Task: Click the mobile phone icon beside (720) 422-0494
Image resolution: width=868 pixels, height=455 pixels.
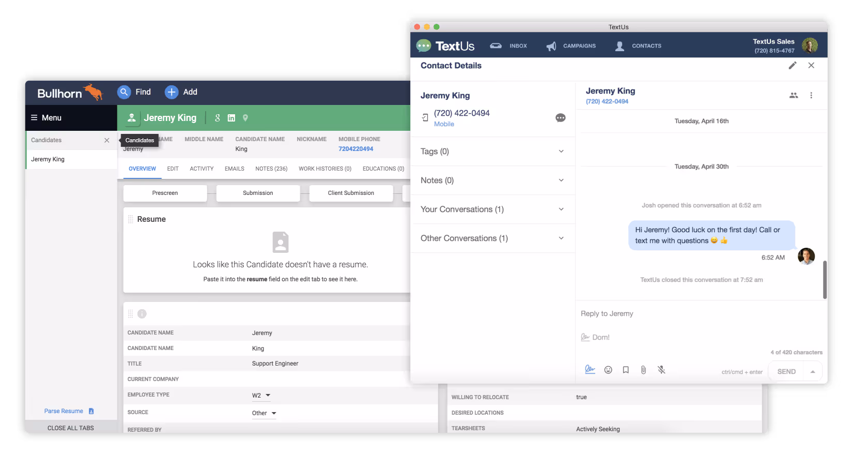Action: 425,117
